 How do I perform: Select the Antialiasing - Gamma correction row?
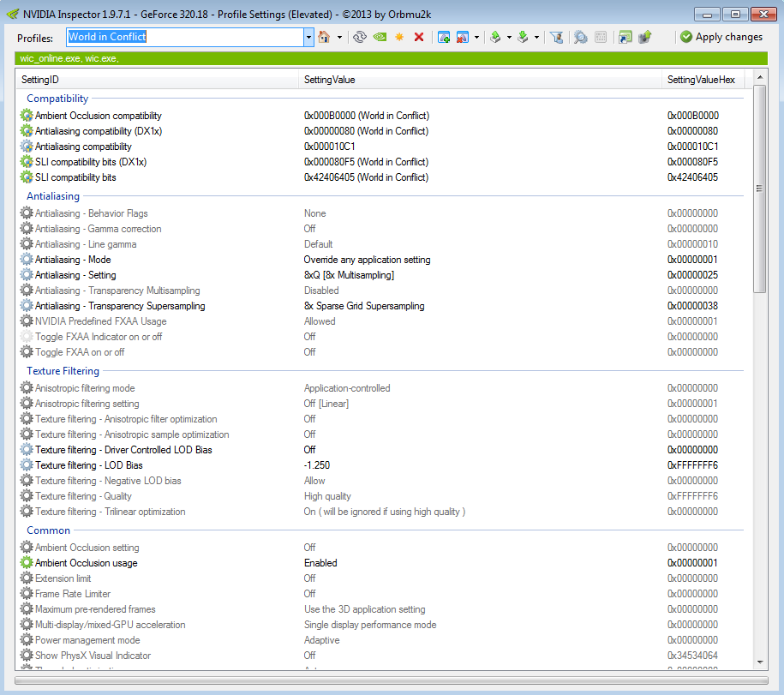[x=382, y=229]
